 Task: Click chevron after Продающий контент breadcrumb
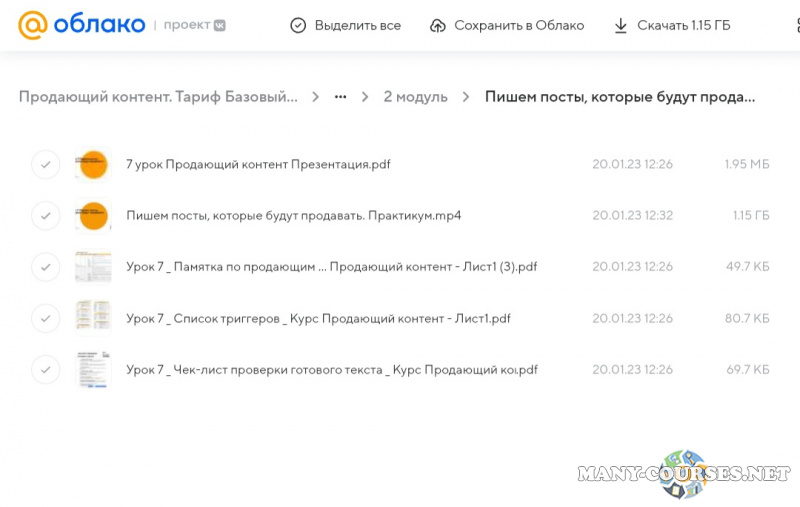[x=315, y=97]
